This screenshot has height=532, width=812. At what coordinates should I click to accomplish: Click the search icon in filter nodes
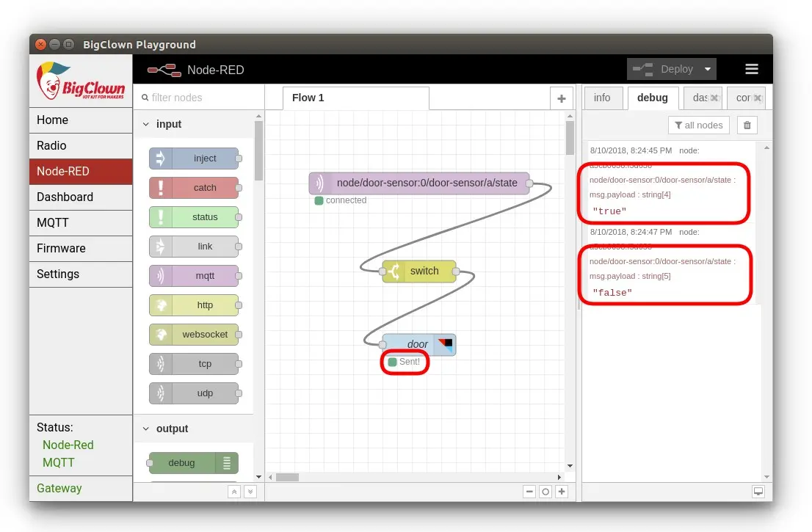145,98
